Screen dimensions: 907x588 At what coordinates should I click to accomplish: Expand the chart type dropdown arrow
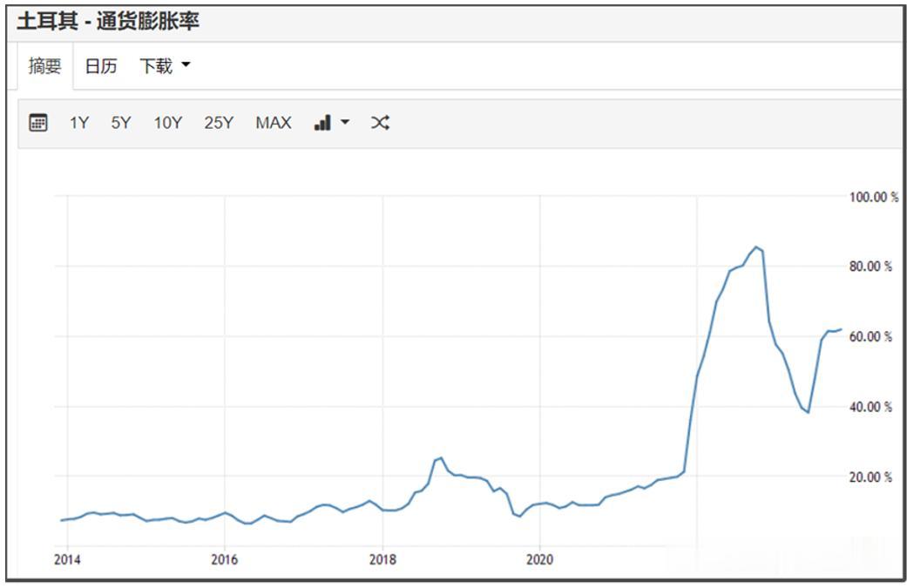[345, 122]
